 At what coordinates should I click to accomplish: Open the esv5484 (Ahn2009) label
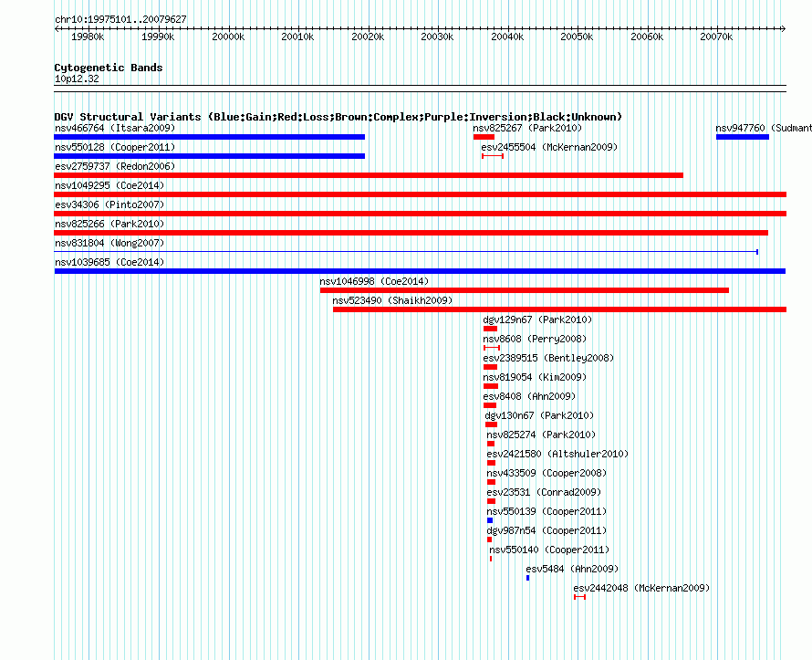[x=572, y=569]
